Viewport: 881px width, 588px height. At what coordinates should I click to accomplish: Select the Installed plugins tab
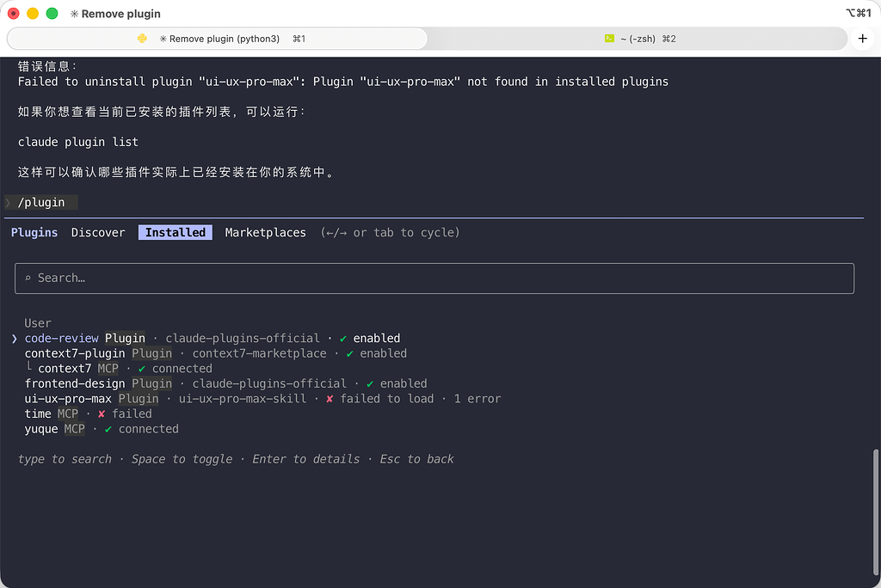click(176, 232)
